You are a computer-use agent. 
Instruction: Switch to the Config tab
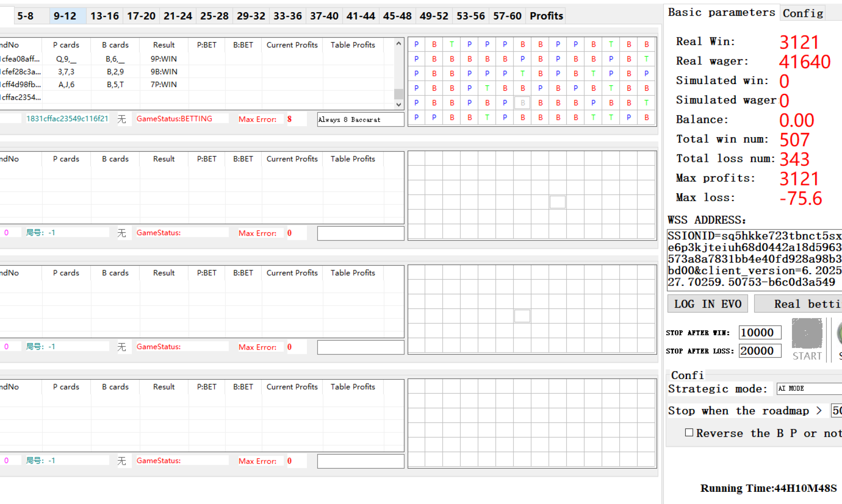[x=802, y=13]
